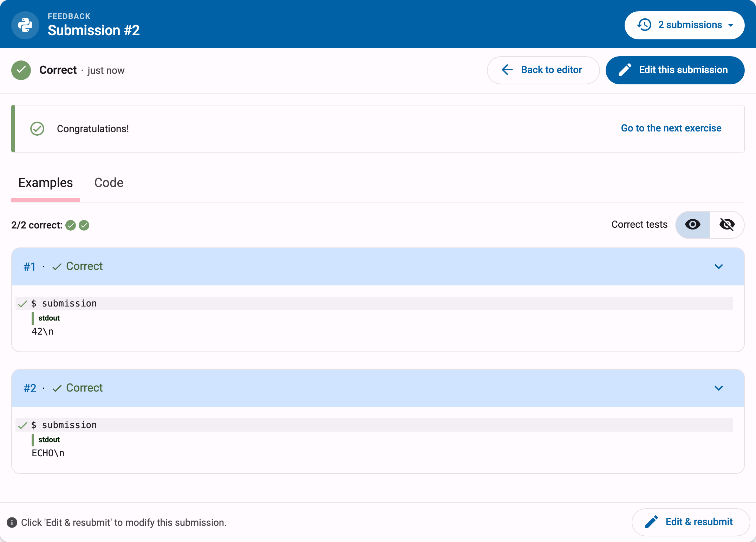756x542 pixels.
Task: Click 'Congratulations!' message text
Action: click(x=93, y=129)
